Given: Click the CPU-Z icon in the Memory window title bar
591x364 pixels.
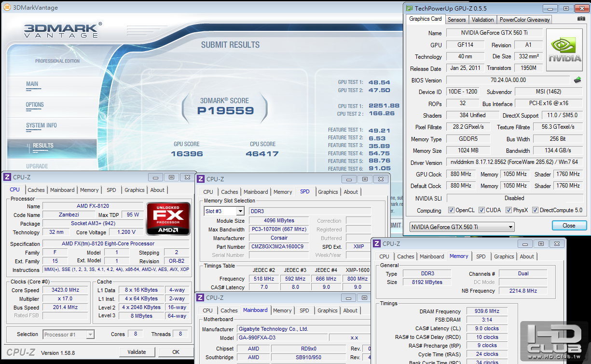Looking at the screenshot, I should pos(377,244).
